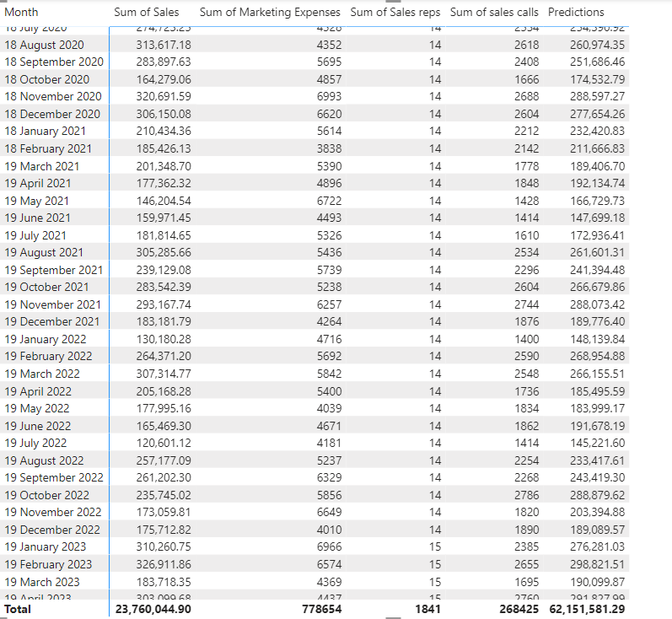This screenshot has width=672, height=619.
Task: Click the Predictions column header
Action: click(x=576, y=12)
